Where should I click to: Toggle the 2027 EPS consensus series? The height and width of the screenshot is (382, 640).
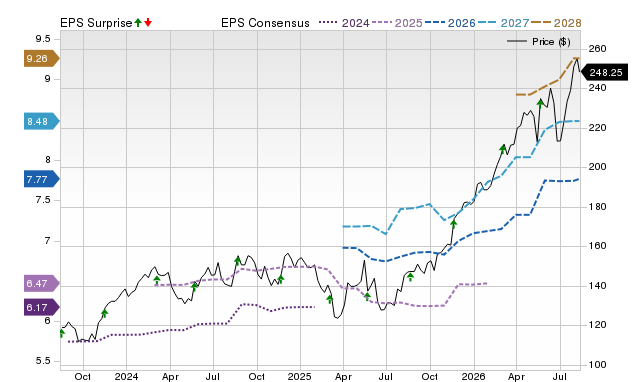tap(503, 23)
